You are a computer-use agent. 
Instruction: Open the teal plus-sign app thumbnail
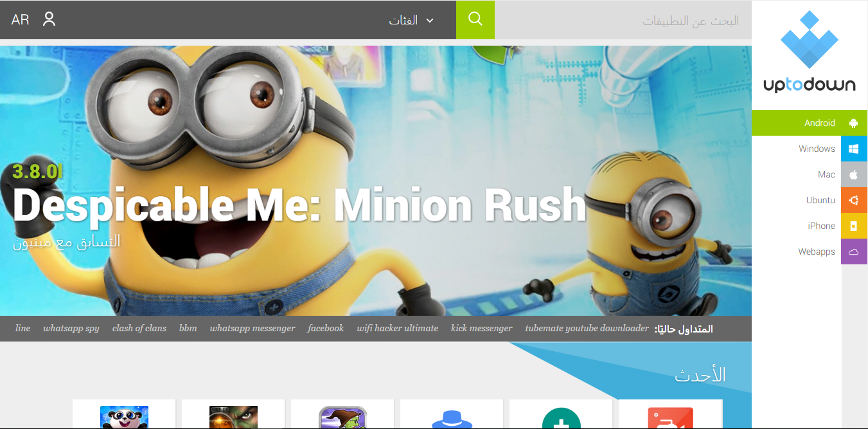[x=561, y=418]
